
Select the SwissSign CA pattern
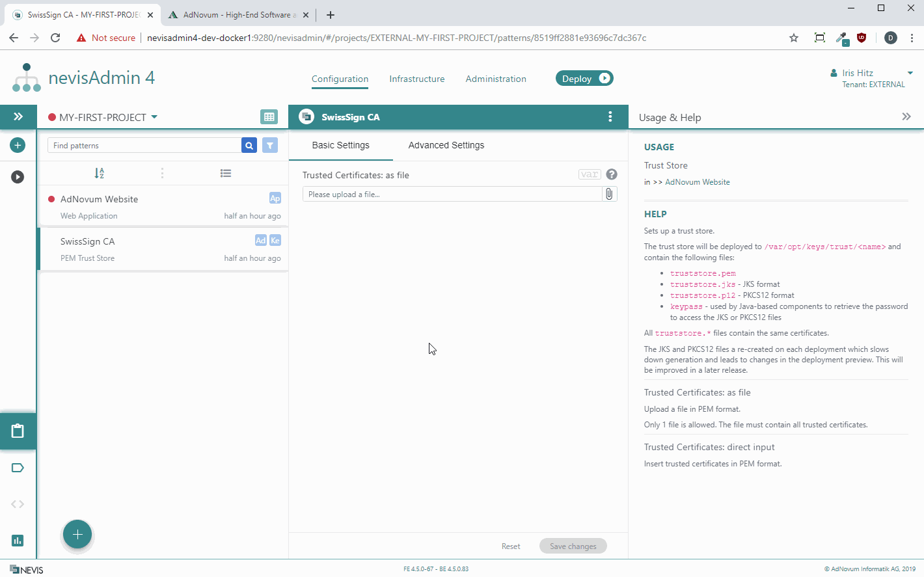click(163, 249)
